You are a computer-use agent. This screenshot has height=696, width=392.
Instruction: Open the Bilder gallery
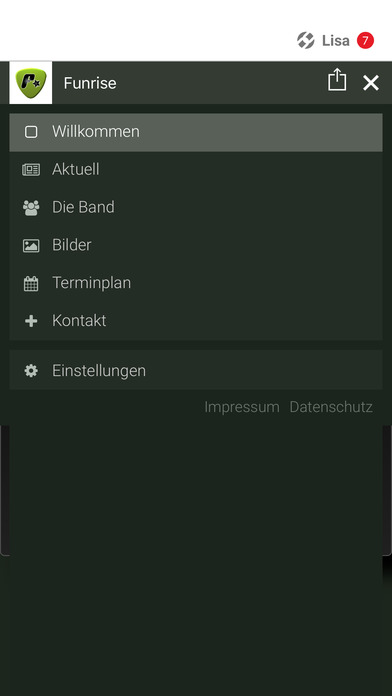click(x=196, y=245)
